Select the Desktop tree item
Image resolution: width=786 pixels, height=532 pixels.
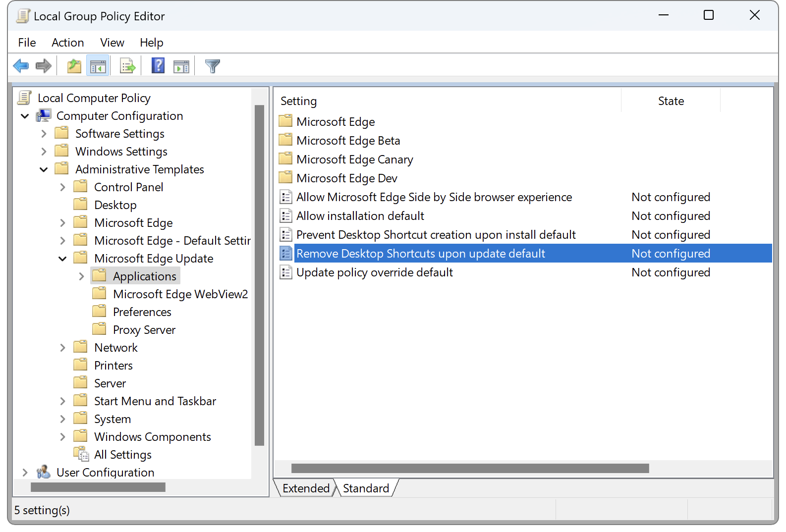coord(115,205)
